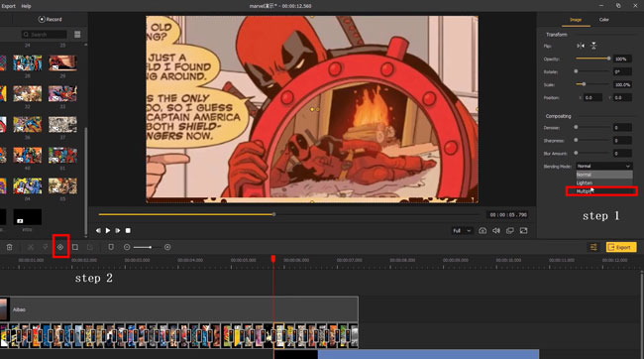This screenshot has width=644, height=359.
Task: Click the Scale 100.0% value field
Action: 622,84
